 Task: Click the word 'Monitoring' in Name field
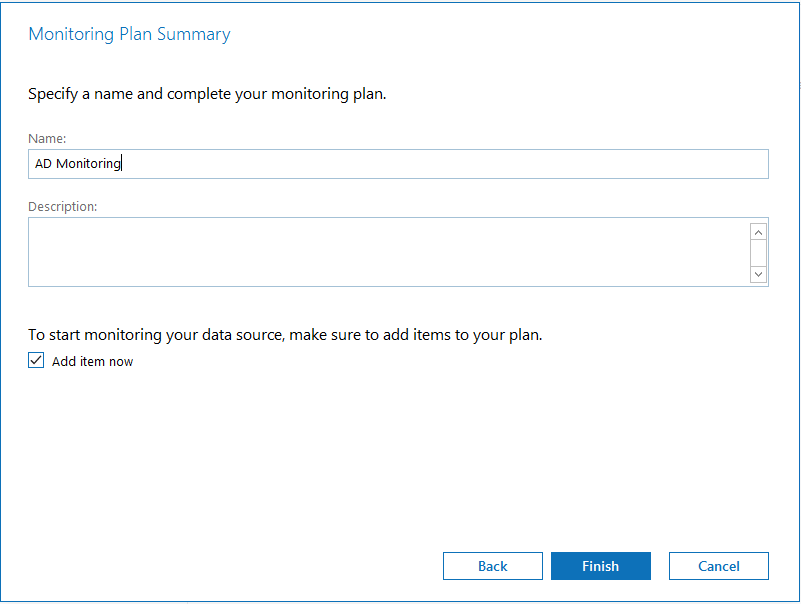click(x=88, y=164)
